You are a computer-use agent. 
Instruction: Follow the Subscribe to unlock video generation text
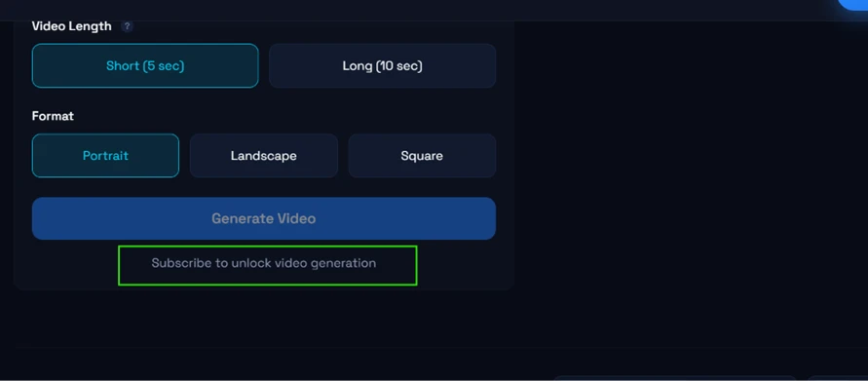click(x=263, y=263)
